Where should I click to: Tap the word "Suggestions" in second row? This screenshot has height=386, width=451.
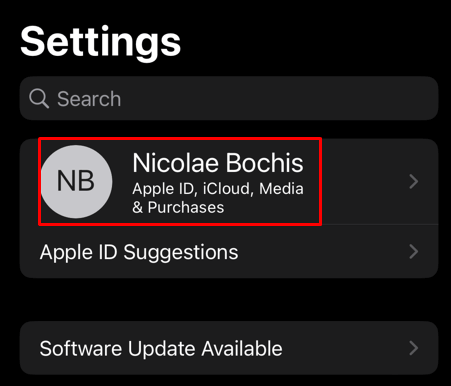coord(181,253)
